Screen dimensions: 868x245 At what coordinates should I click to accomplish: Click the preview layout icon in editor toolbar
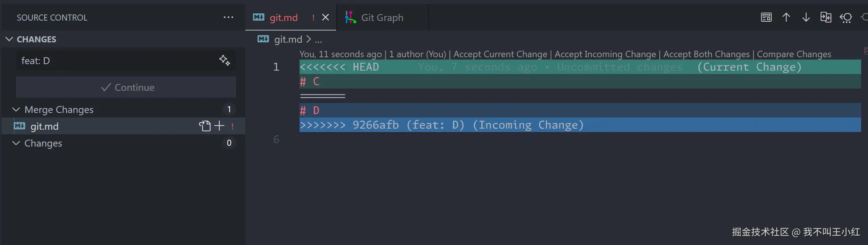pyautogui.click(x=766, y=18)
